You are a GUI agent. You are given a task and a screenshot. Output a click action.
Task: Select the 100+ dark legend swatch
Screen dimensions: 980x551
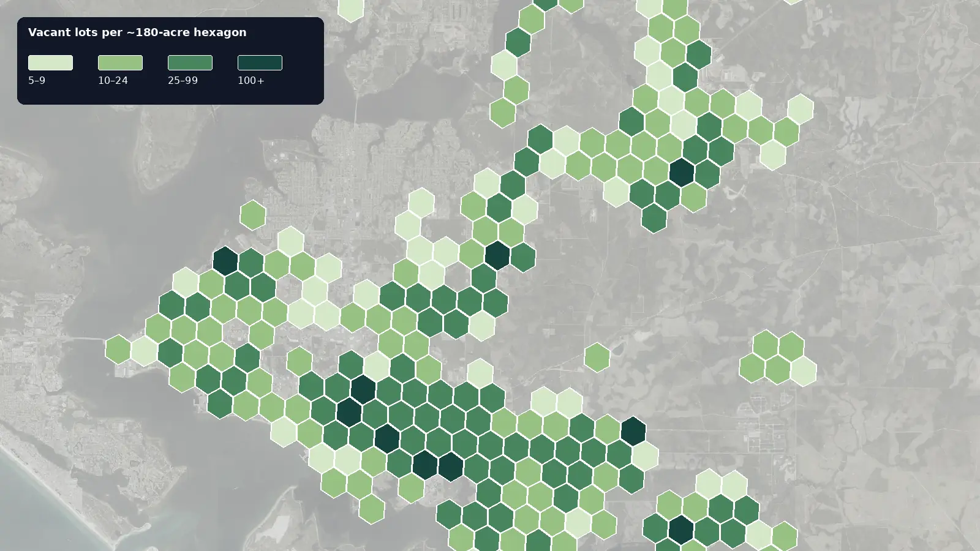pyautogui.click(x=260, y=62)
